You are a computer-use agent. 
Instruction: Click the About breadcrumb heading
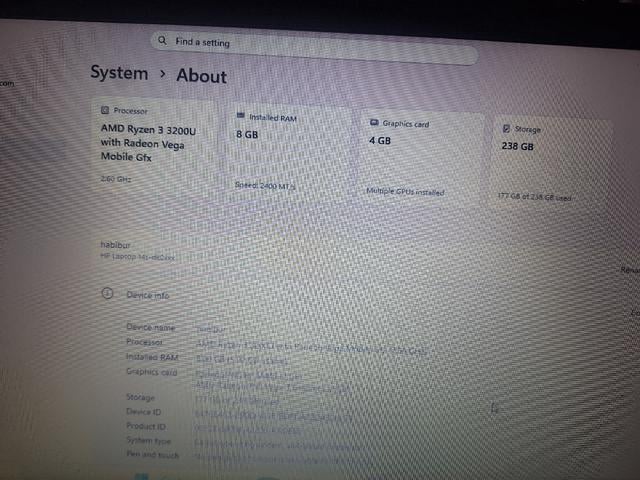[x=201, y=76]
